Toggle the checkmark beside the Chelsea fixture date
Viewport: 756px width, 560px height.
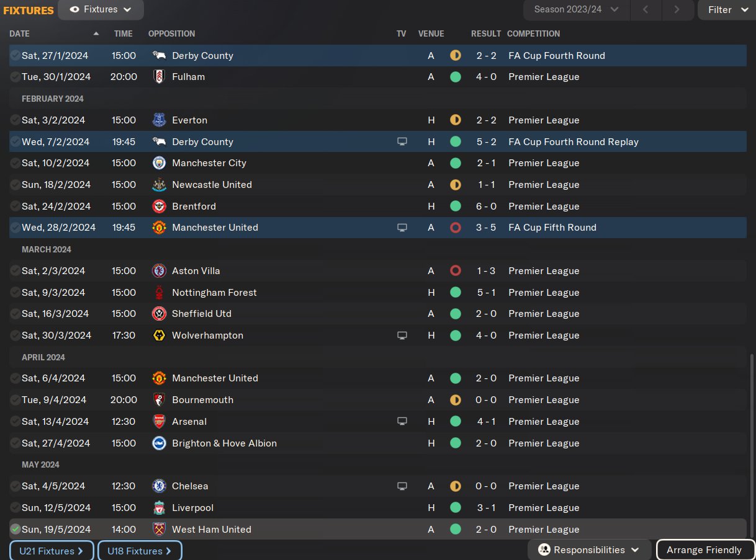click(x=16, y=486)
